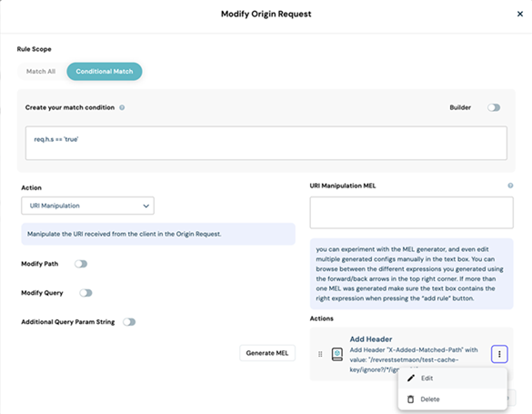
Task: Click the URI Manipulation MEL text box
Action: tap(412, 212)
